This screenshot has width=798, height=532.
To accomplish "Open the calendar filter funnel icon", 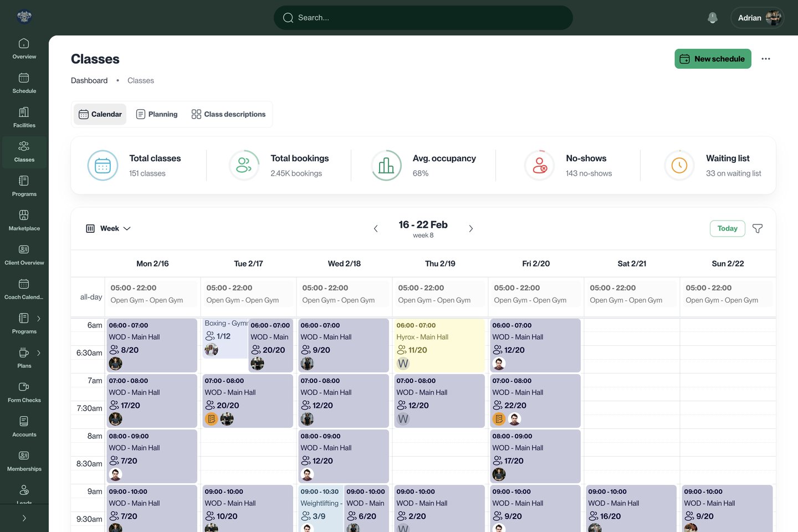I will click(x=758, y=228).
